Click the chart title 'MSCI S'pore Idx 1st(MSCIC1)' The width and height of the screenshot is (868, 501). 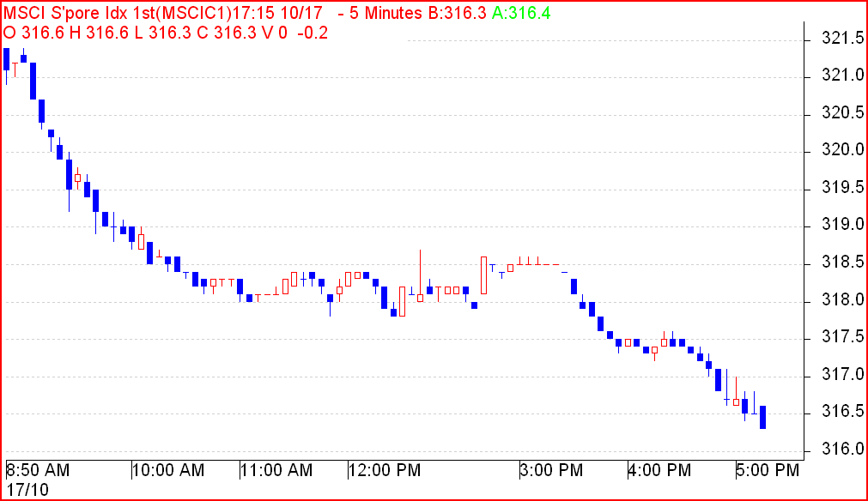(x=118, y=13)
